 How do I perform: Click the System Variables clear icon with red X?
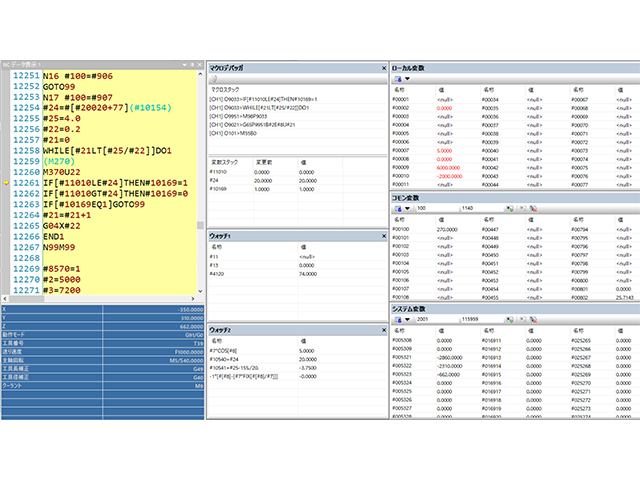[533, 320]
